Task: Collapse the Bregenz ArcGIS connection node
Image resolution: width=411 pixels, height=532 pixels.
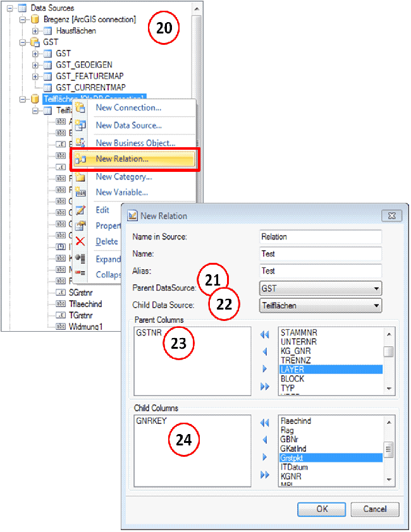Action: pos(23,20)
